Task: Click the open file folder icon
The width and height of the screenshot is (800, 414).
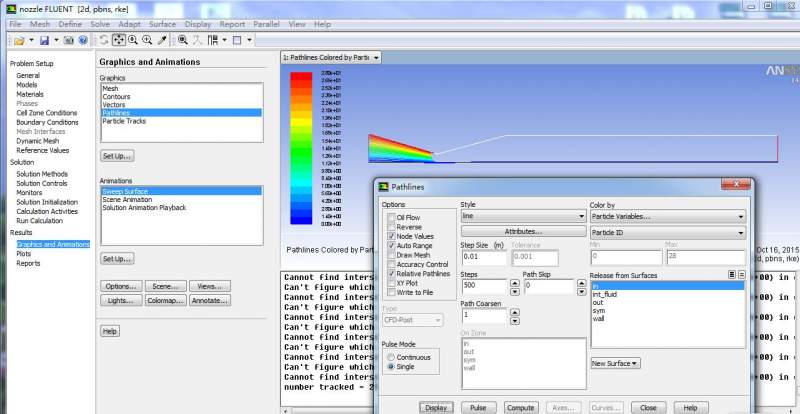Action: point(18,40)
